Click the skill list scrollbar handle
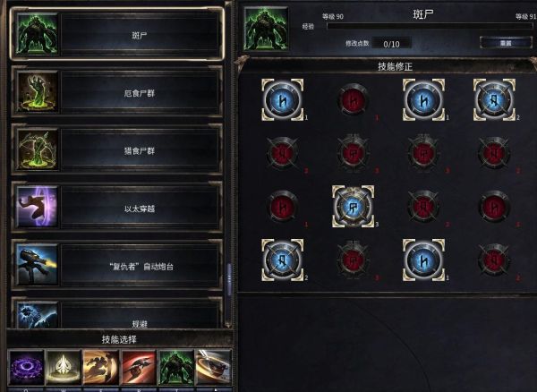The image size is (537, 392). 229,278
